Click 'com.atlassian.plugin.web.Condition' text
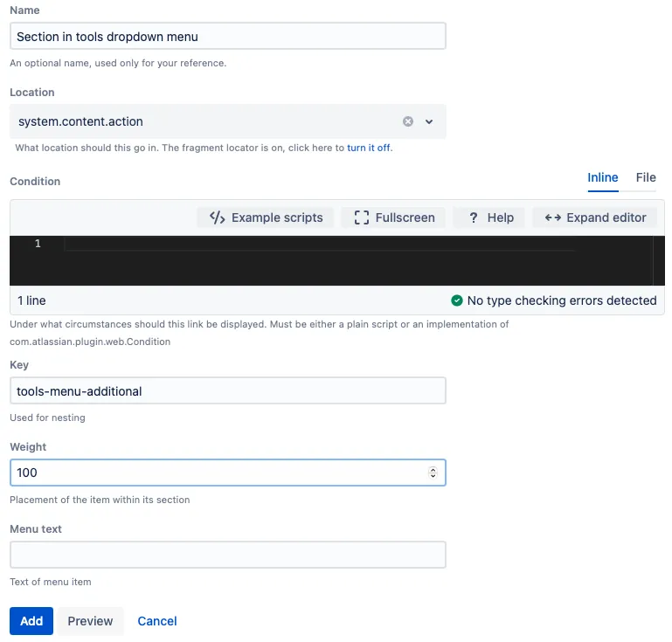Image resolution: width=672 pixels, height=642 pixels. pyautogui.click(x=90, y=342)
